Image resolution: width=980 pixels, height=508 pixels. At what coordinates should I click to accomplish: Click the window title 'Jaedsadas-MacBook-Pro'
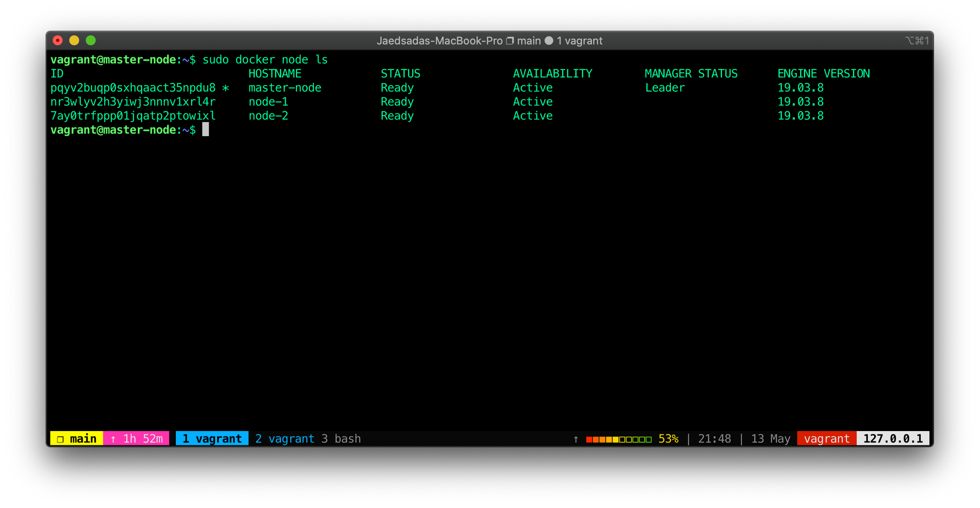click(x=440, y=41)
